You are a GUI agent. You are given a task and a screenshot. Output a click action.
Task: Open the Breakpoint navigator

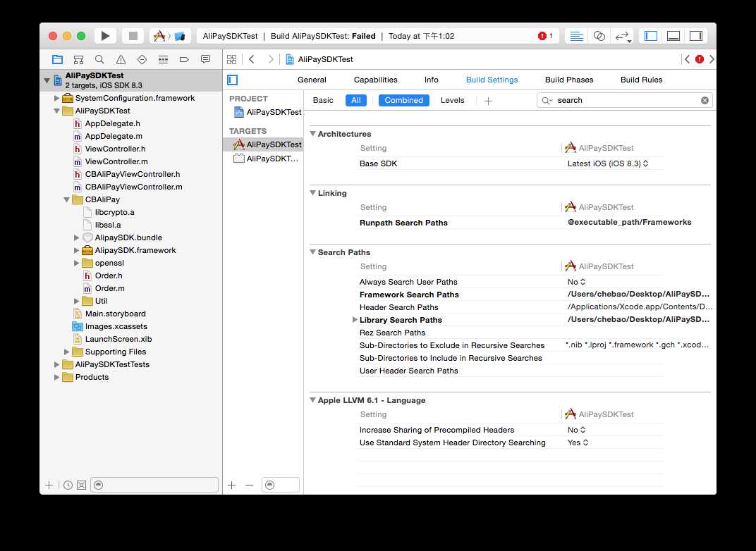point(184,59)
